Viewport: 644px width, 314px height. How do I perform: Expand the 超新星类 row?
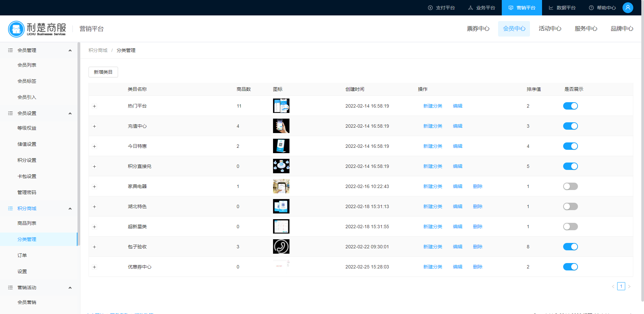point(94,227)
